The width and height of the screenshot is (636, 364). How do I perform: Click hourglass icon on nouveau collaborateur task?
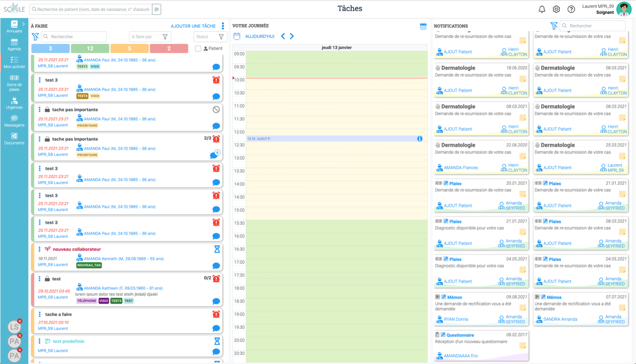coord(217,249)
